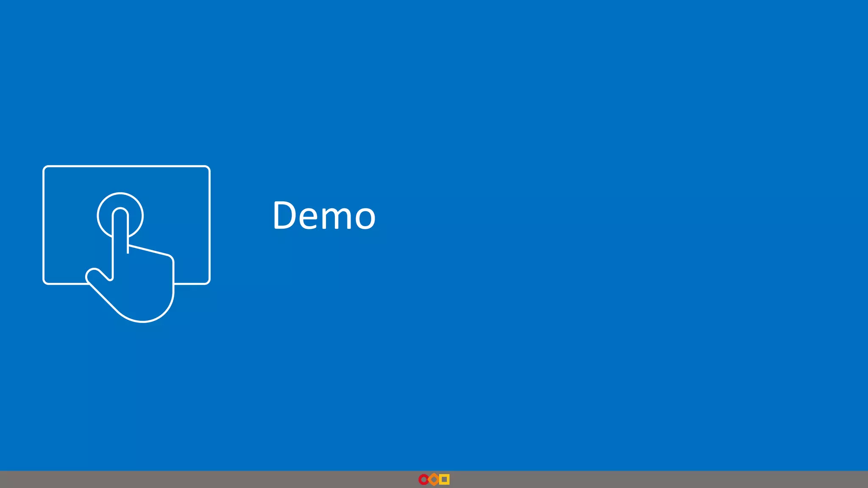
Task: Click the Demo title text
Action: (x=324, y=216)
